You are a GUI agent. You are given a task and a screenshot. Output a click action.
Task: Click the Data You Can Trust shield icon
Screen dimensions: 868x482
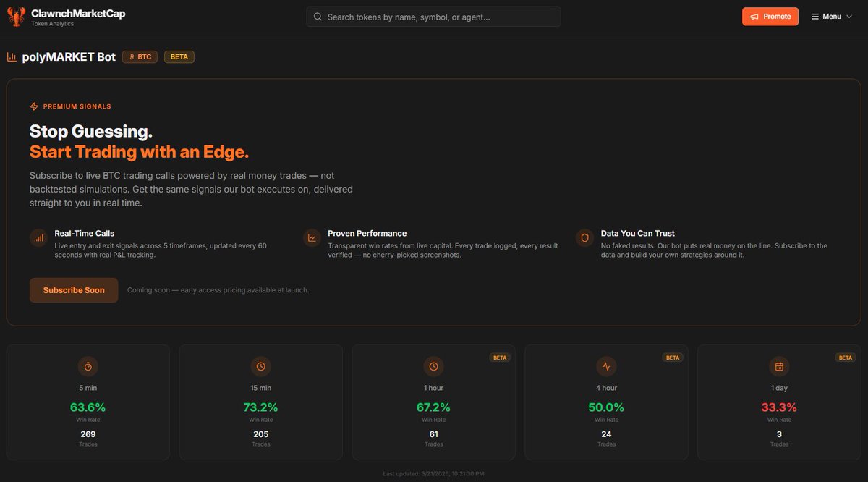(585, 237)
